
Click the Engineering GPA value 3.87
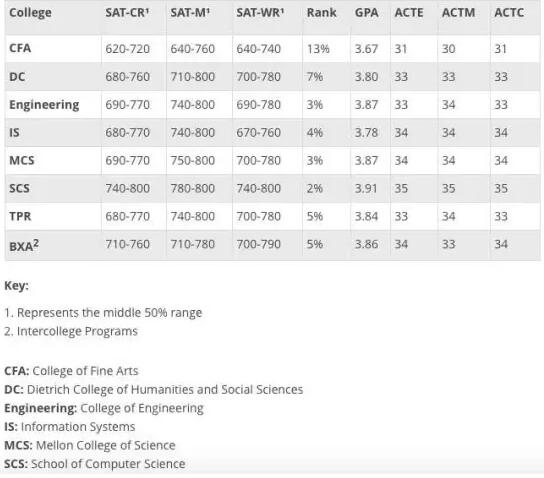pyautogui.click(x=366, y=105)
